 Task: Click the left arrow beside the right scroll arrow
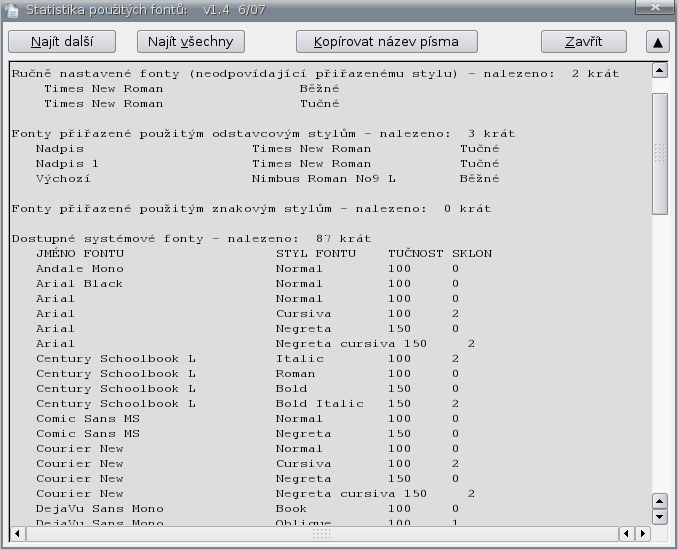click(x=627, y=534)
